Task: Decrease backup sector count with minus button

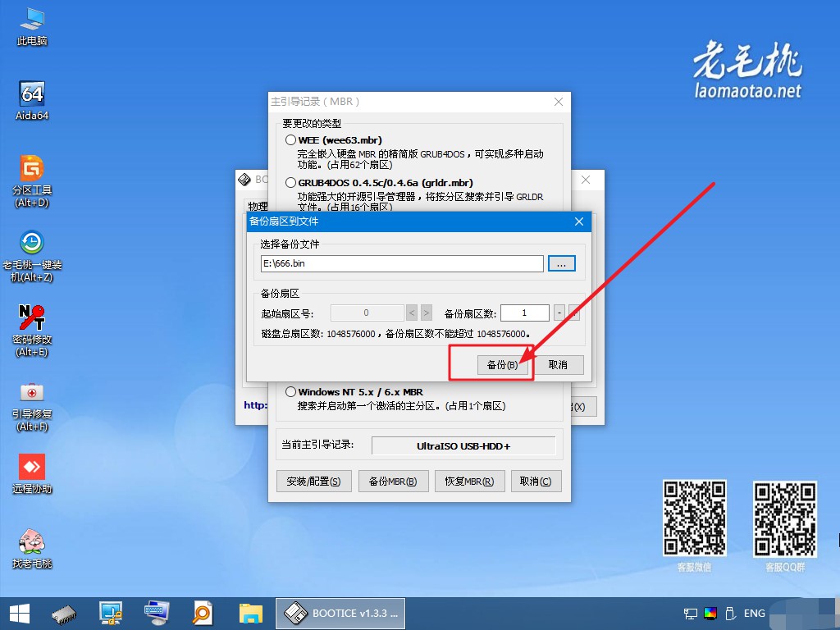Action: (559, 313)
